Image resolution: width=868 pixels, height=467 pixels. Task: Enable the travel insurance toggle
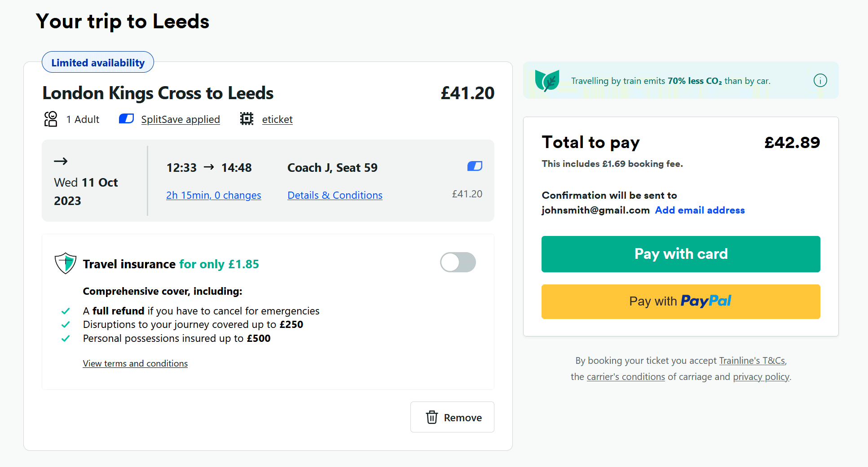[458, 262]
